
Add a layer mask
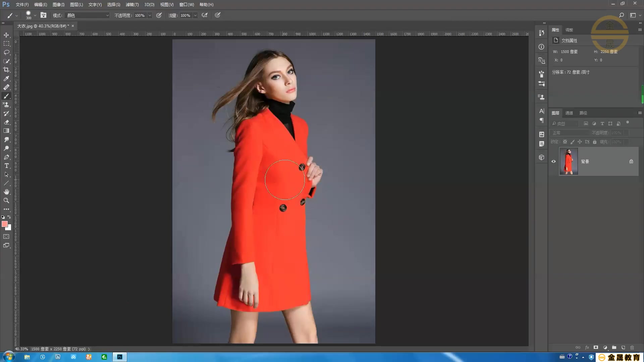coord(596,348)
